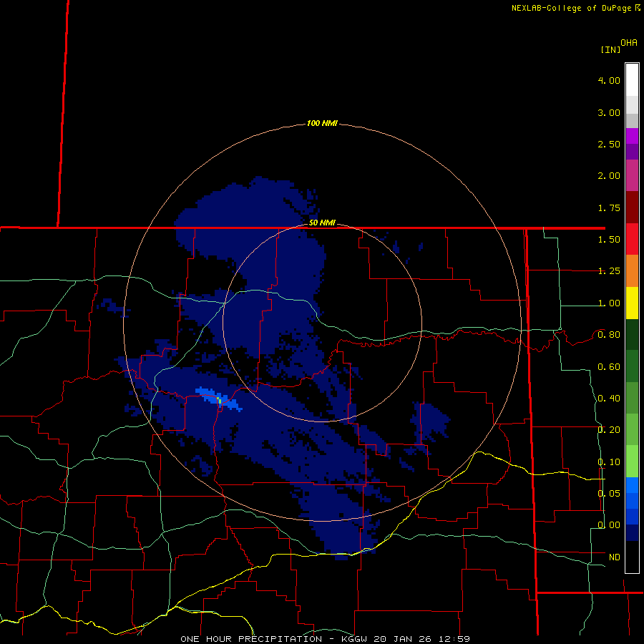Click the 0.05 legend value
The image size is (644, 644).
pyautogui.click(x=609, y=494)
